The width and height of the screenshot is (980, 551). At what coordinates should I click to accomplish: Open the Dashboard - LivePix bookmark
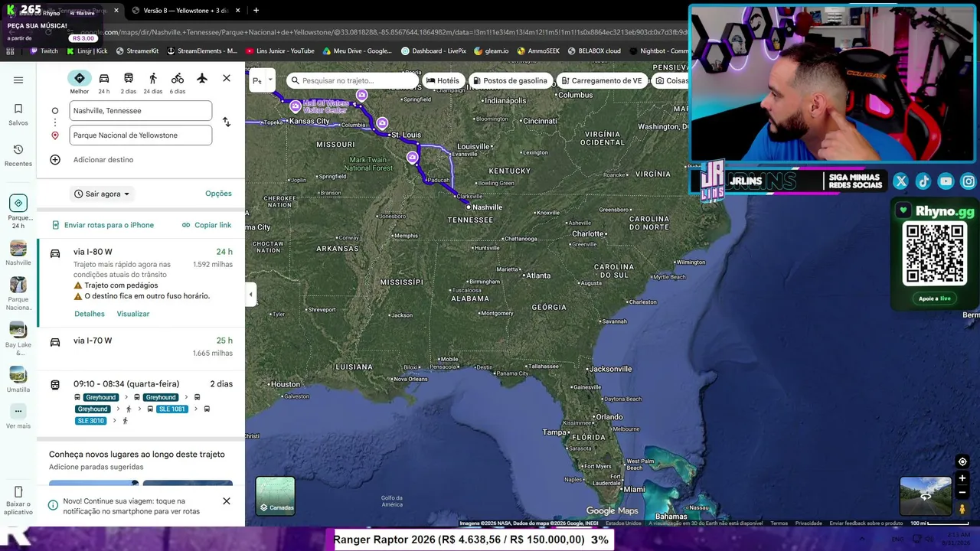pyautogui.click(x=433, y=51)
